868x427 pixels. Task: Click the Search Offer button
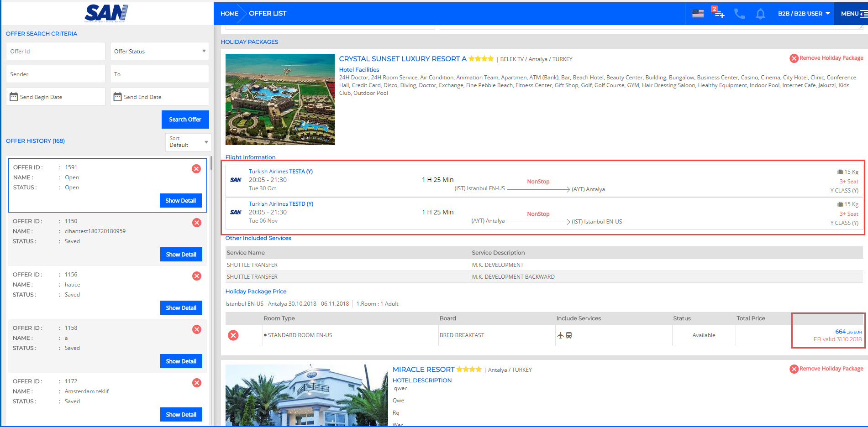(185, 120)
